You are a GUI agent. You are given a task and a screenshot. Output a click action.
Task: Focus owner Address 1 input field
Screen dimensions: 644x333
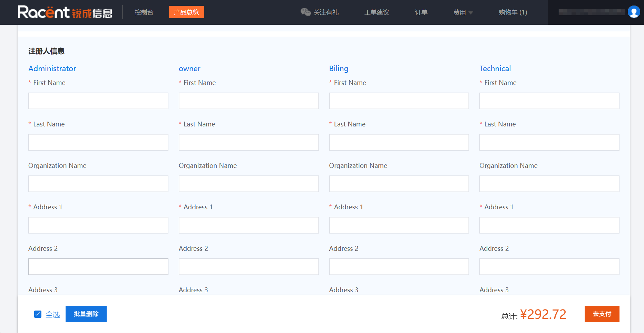248,225
